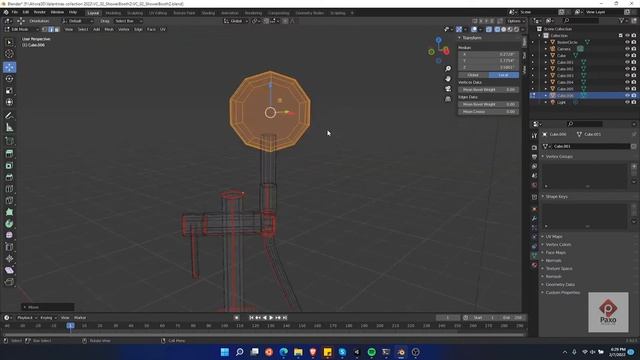Viewport: 640px width, 360px height.
Task: Select the Smooth tool
Action: pos(9,236)
